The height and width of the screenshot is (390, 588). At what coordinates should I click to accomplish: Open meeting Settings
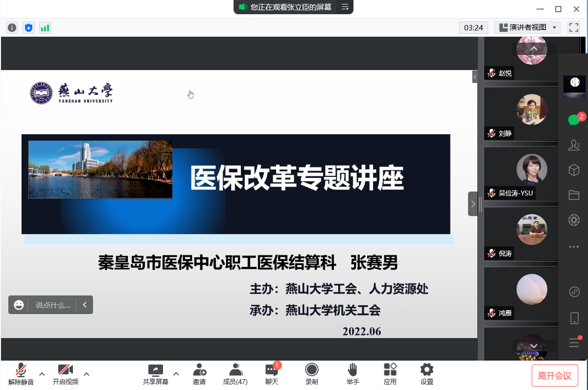[x=427, y=374]
